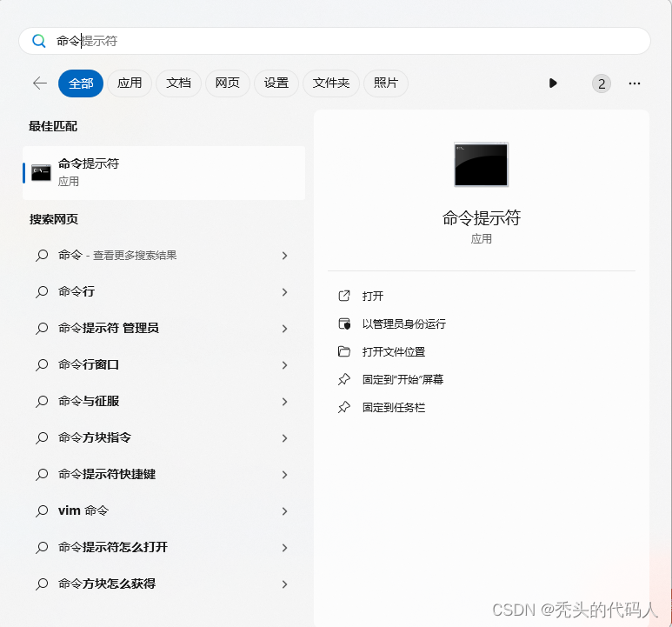The height and width of the screenshot is (627, 672).
Task: Click search icon beside vim 命令
Action: point(42,511)
